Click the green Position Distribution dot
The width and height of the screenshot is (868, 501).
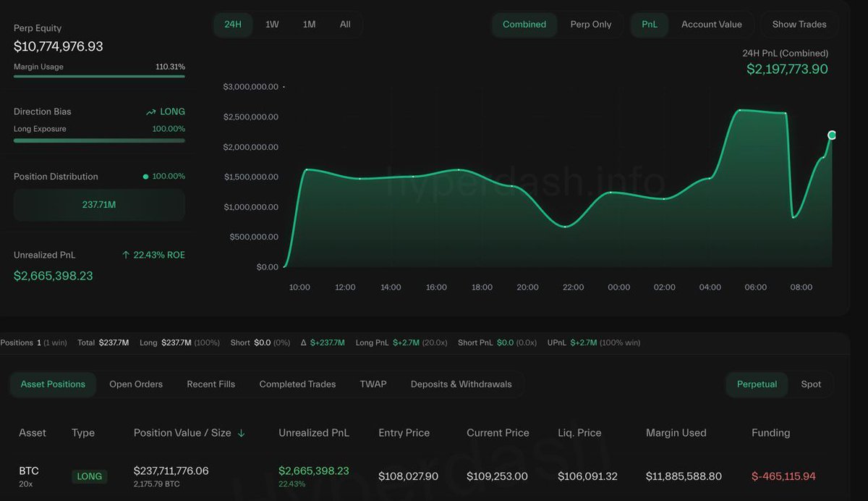point(145,177)
